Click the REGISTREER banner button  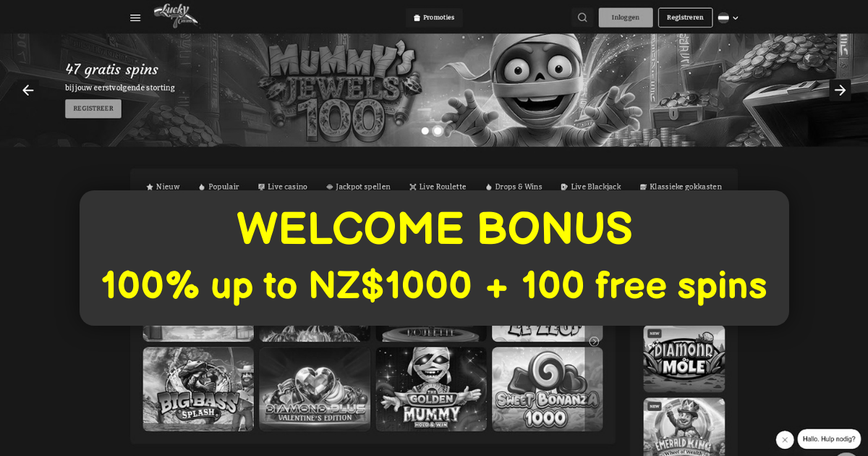[x=93, y=109]
